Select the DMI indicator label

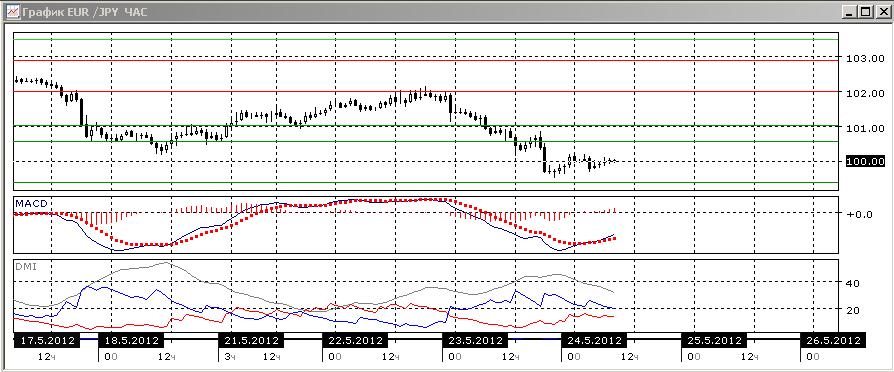click(25, 266)
